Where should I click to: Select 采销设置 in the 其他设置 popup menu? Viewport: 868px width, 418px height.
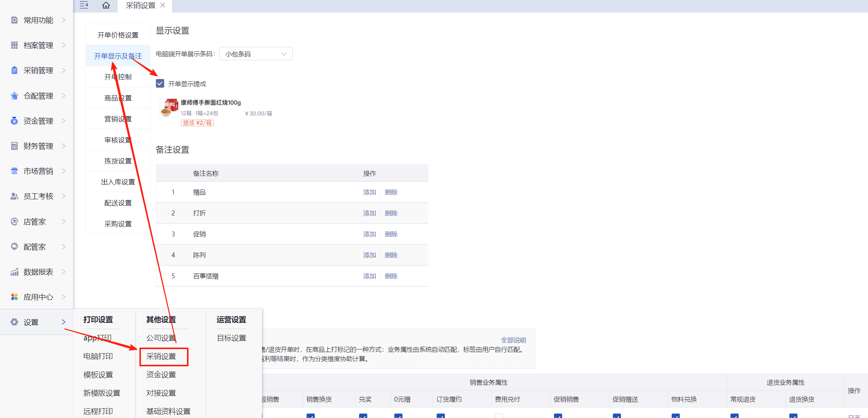161,356
